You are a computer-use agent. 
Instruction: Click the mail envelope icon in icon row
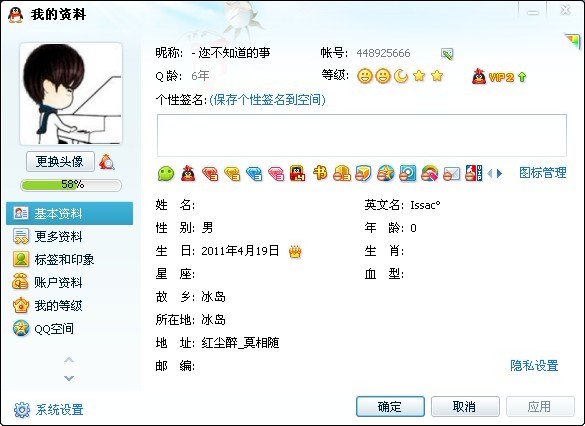[x=451, y=174]
